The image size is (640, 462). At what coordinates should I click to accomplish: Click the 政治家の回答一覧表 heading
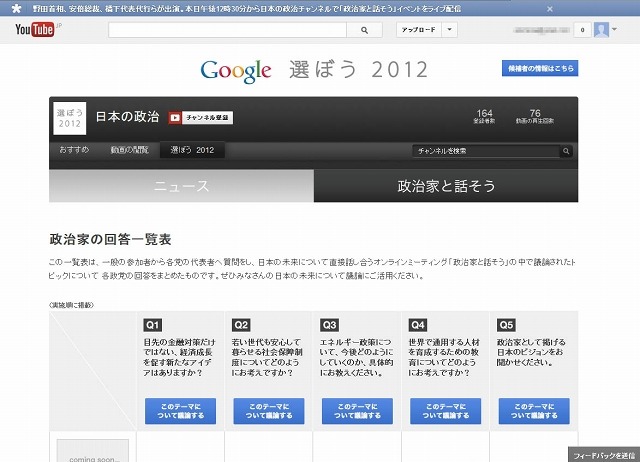tap(110, 240)
